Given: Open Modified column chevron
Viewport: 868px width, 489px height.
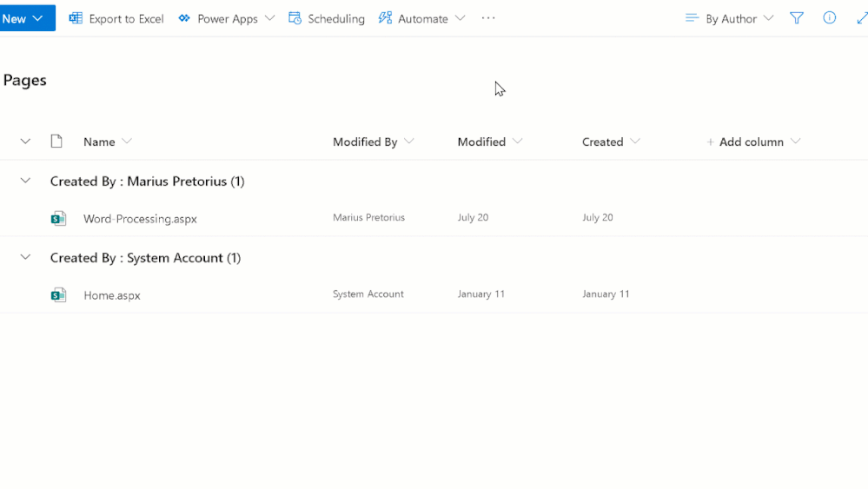Looking at the screenshot, I should coord(518,142).
